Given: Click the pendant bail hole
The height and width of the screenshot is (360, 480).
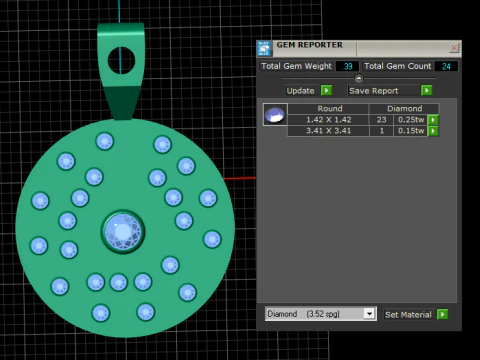Looking at the screenshot, I should [121, 60].
